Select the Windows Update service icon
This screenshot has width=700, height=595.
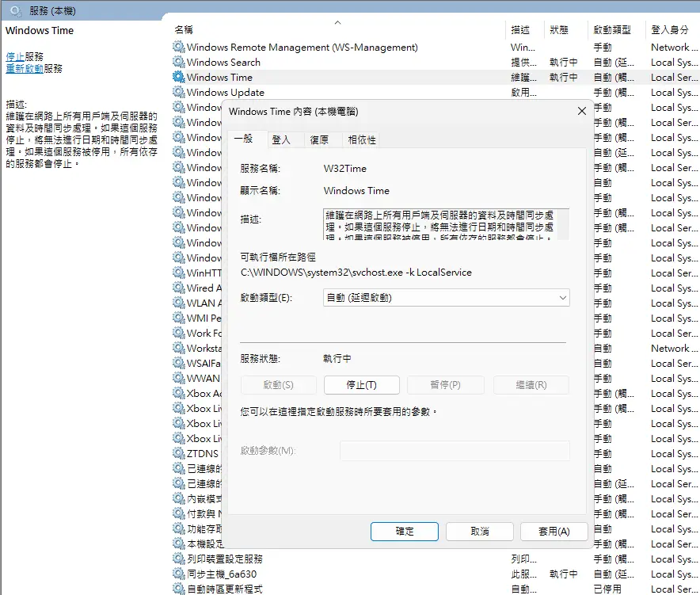point(178,93)
